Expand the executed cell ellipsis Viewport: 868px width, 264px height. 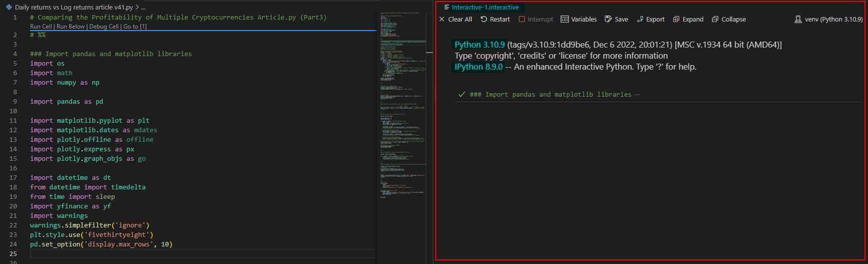click(x=637, y=94)
